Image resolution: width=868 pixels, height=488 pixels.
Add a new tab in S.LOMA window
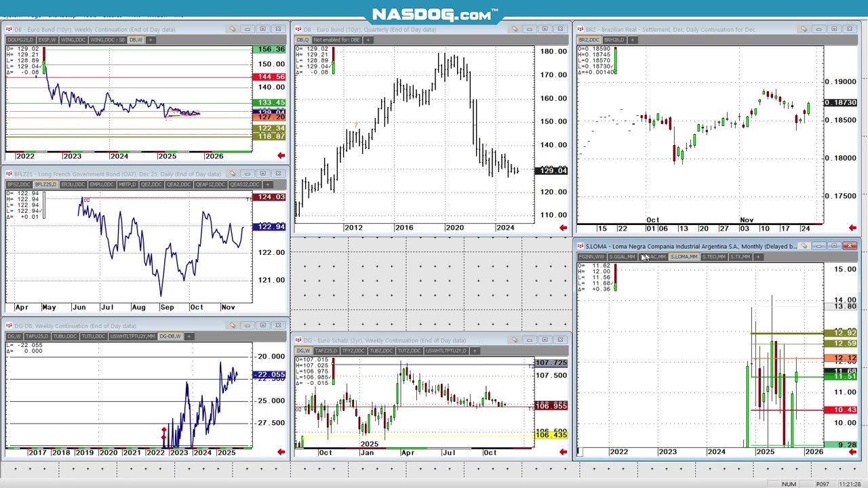click(x=758, y=257)
